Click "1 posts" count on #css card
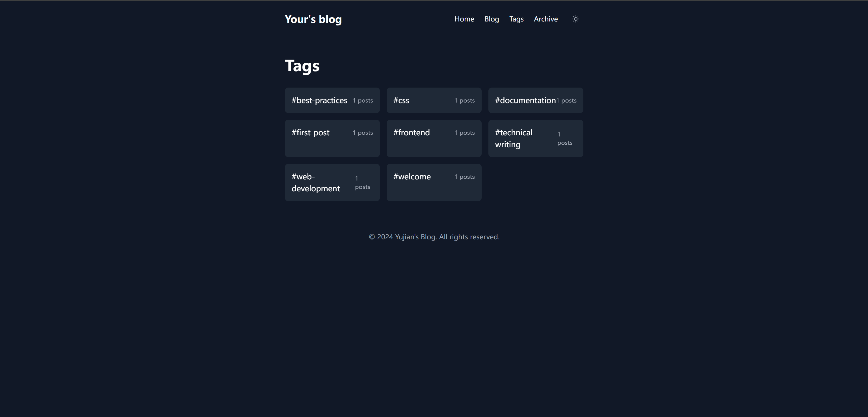 pos(464,100)
